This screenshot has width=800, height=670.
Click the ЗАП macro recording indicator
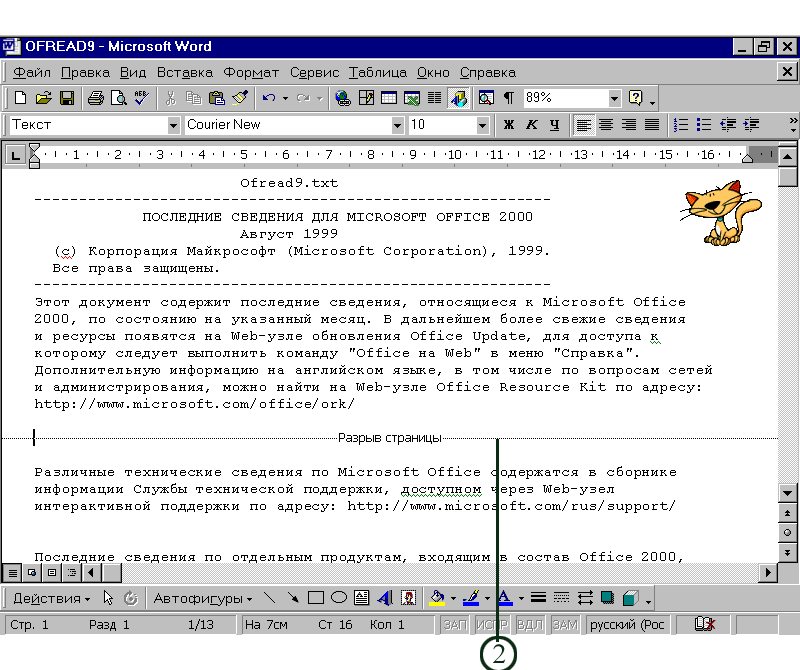tap(455, 625)
